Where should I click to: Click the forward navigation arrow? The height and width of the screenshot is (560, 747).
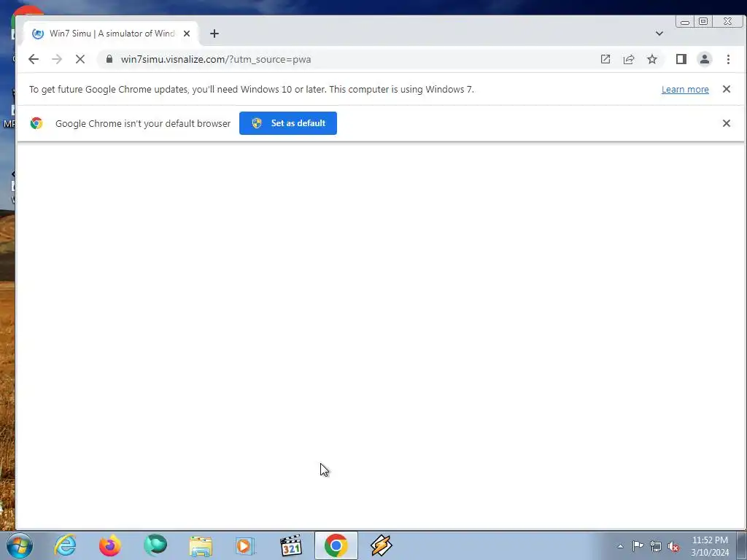57,60
